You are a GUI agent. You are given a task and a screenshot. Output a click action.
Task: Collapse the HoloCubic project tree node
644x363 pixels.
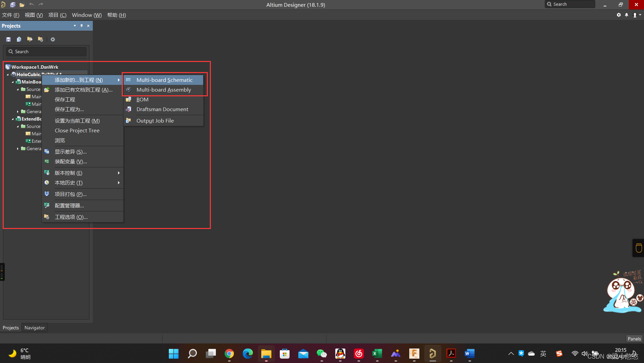tap(8, 75)
